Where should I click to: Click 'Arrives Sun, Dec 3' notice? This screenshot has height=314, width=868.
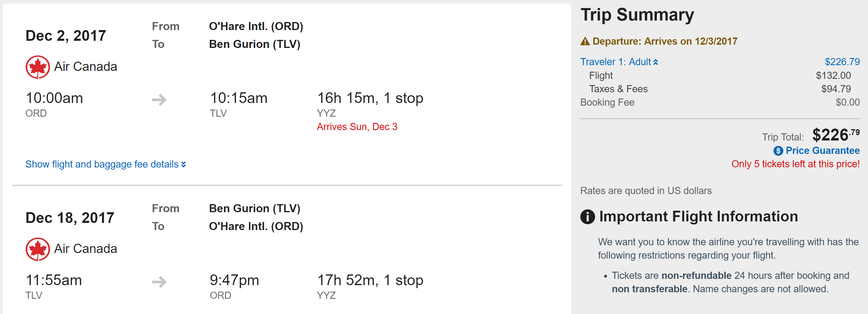click(x=357, y=127)
